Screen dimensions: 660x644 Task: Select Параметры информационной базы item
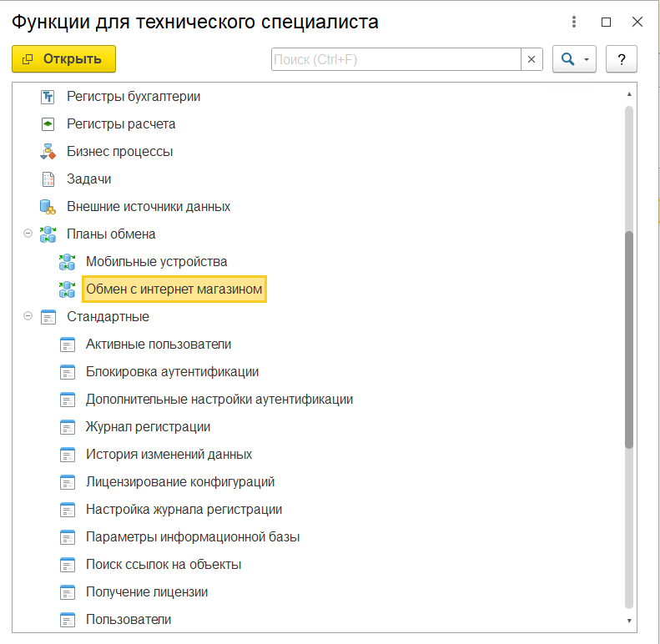click(x=193, y=537)
